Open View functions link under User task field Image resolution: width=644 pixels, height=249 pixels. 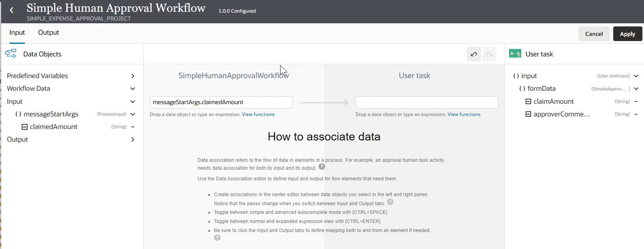[464, 114]
